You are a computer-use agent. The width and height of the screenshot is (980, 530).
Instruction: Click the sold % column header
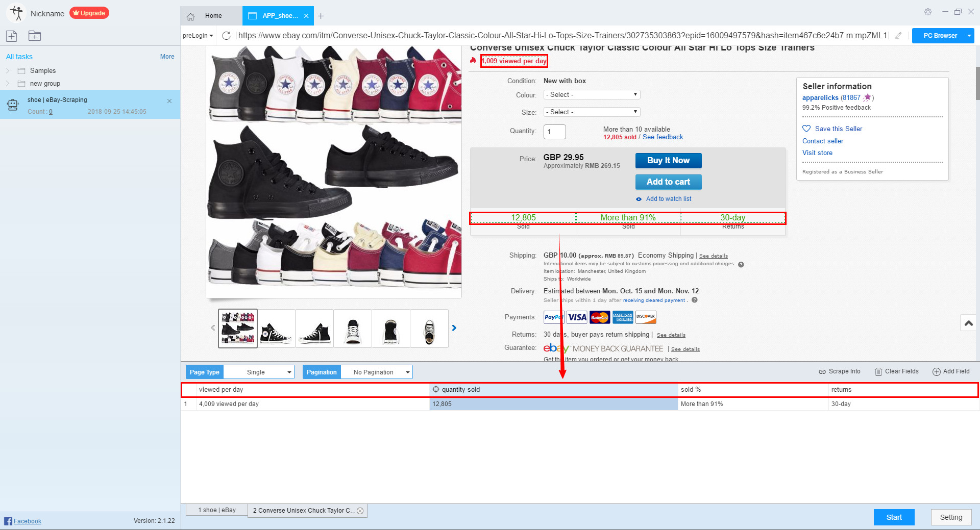753,390
